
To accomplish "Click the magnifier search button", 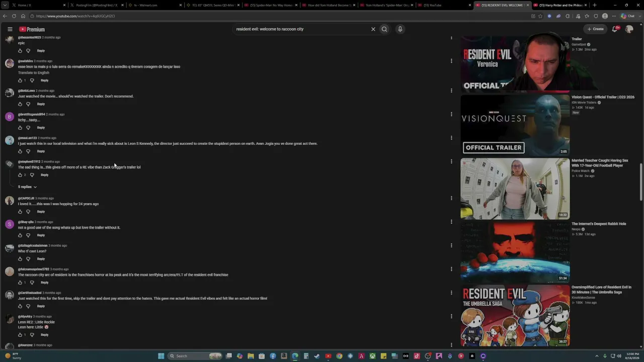I will [x=384, y=29].
